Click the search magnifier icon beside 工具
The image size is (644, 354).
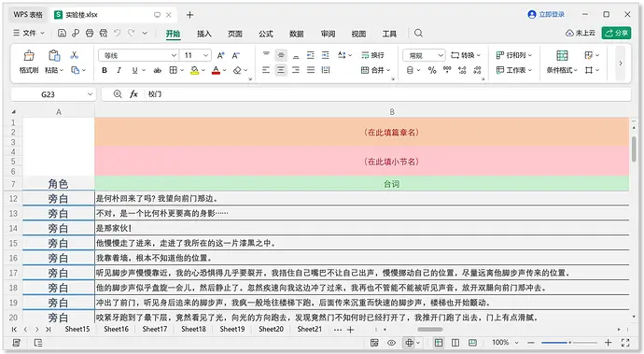(x=418, y=34)
